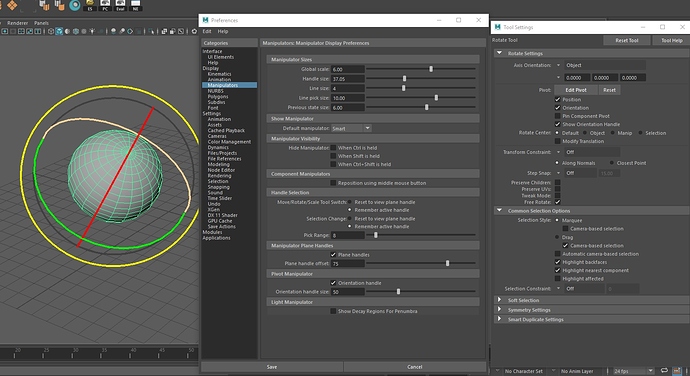Click the first camera icon in viewport toolbar
Image resolution: width=690 pixels, height=376 pixels.
[4, 31]
